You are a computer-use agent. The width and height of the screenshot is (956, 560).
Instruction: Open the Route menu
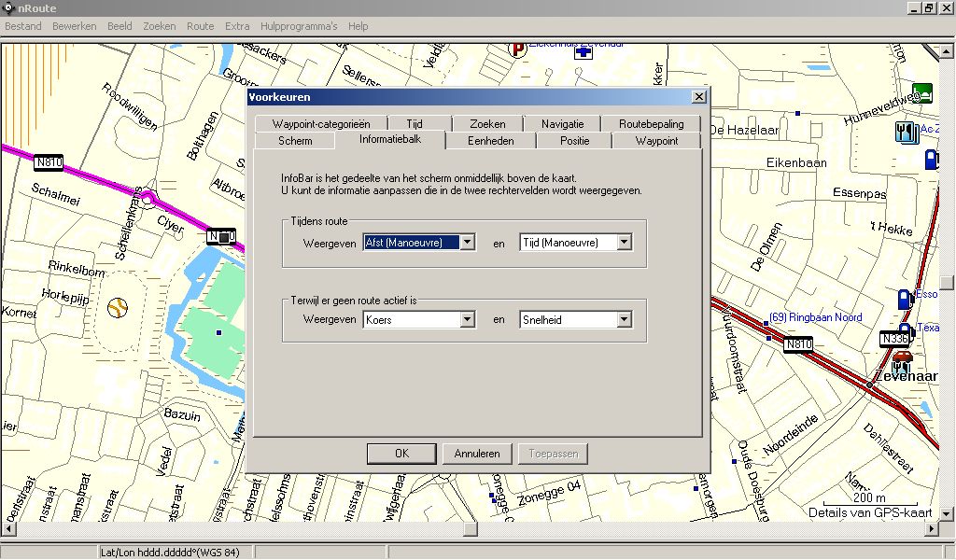point(200,26)
